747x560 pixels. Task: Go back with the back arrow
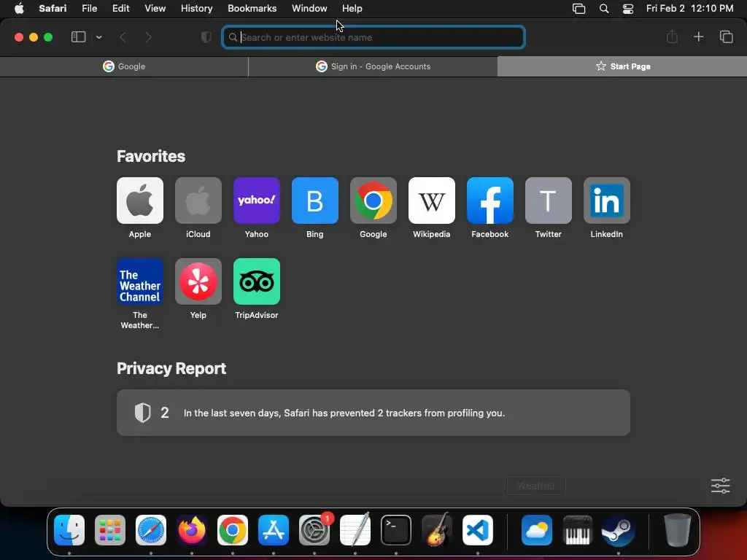(123, 37)
